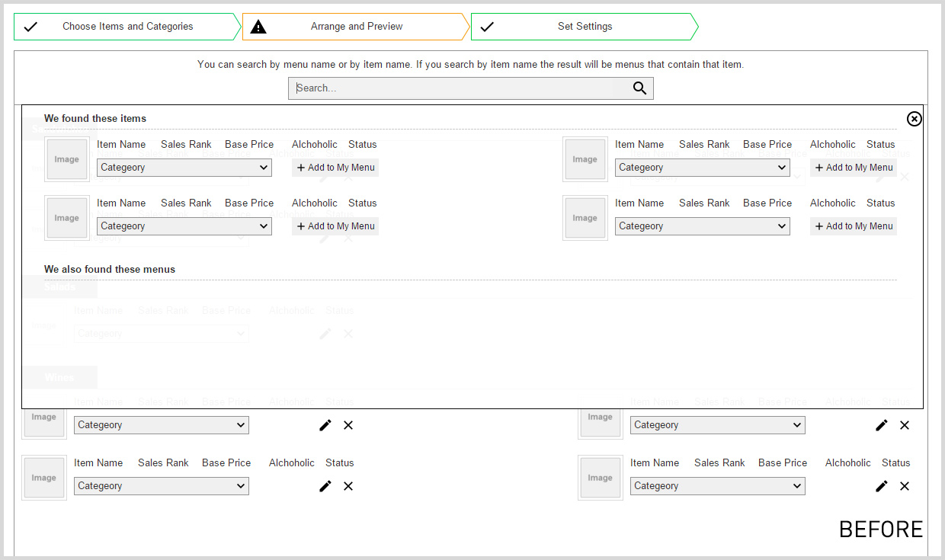Remove the bottom-left item using its X icon
945x560 pixels.
(x=348, y=486)
